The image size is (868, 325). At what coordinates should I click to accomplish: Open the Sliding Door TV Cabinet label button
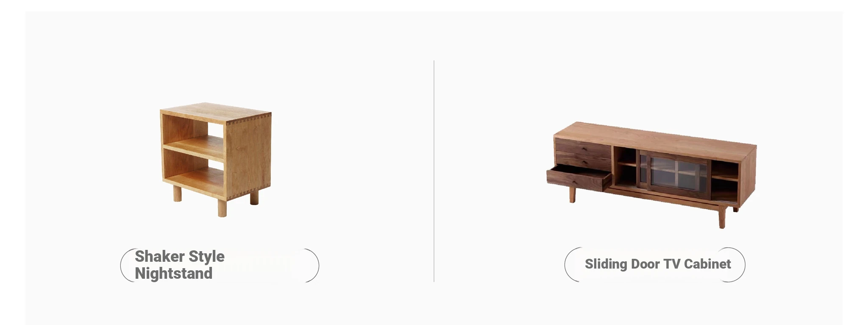(655, 264)
